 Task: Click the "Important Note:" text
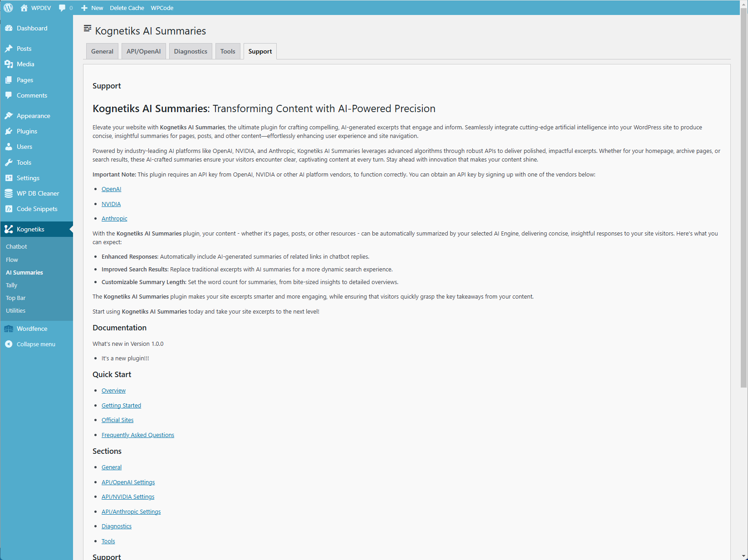coord(114,174)
